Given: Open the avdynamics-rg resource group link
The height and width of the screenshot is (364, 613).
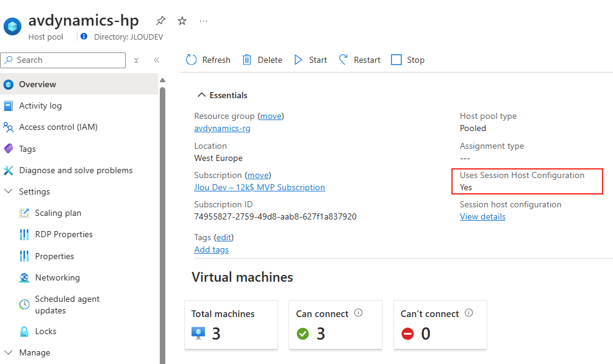Looking at the screenshot, I should 222,128.
